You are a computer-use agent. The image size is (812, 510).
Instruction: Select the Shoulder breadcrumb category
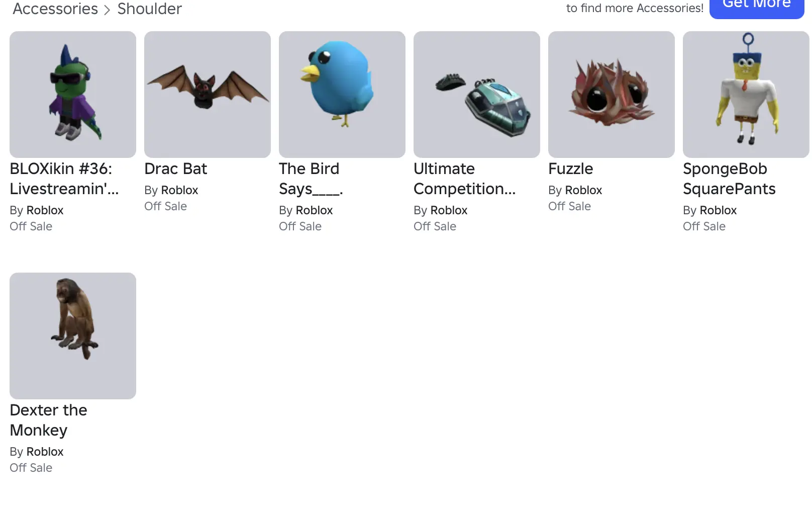point(150,9)
